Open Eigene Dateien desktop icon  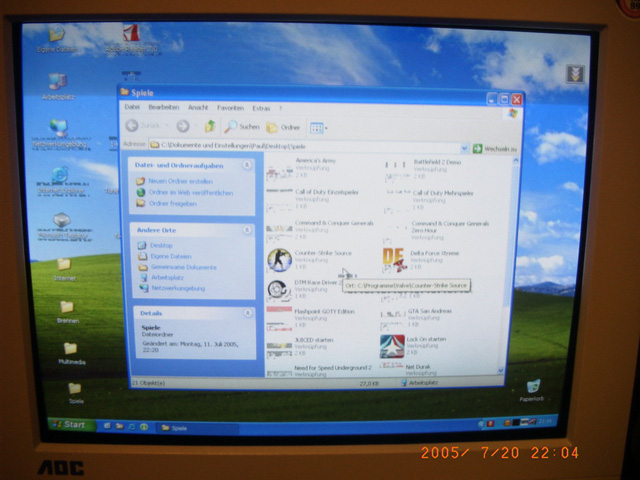tap(57, 39)
